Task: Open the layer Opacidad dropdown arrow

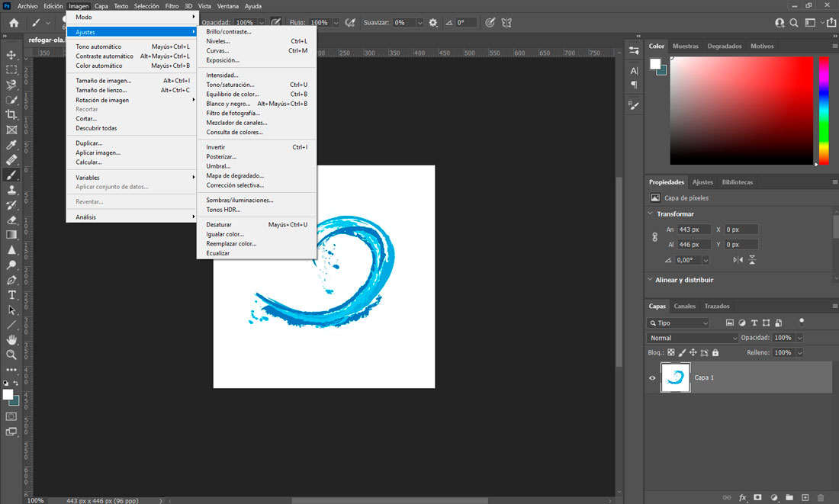Action: 799,338
